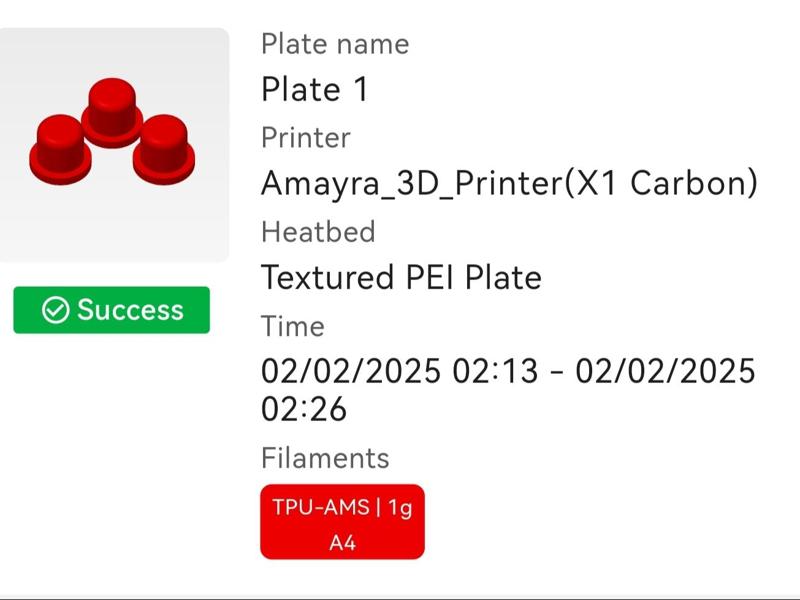Screen dimensions: 800x600
Task: Select the "Plate 1" name value
Action: click(x=314, y=90)
